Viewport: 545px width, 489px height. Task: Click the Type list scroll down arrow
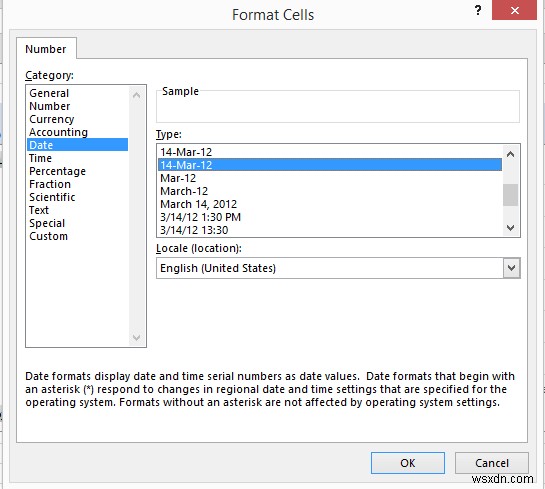[x=510, y=228]
